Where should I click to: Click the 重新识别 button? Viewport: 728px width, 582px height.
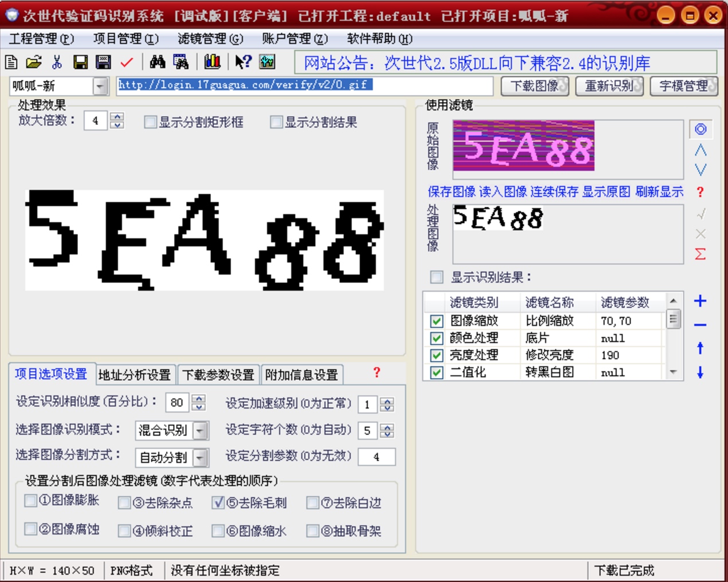(609, 86)
